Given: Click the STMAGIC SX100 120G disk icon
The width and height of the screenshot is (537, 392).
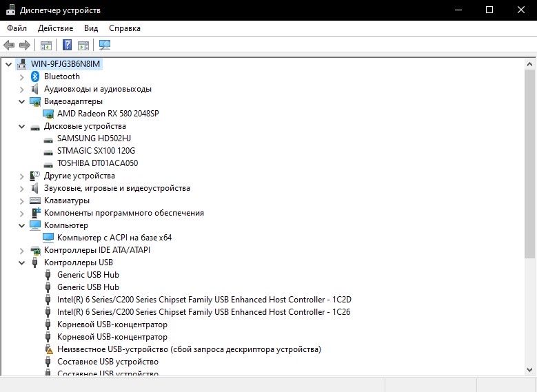Looking at the screenshot, I should [x=48, y=152].
